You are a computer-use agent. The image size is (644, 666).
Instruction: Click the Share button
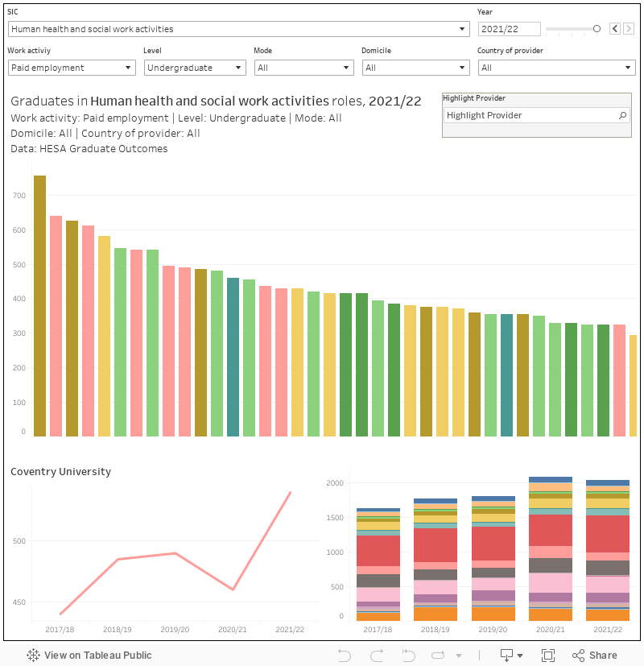594,656
